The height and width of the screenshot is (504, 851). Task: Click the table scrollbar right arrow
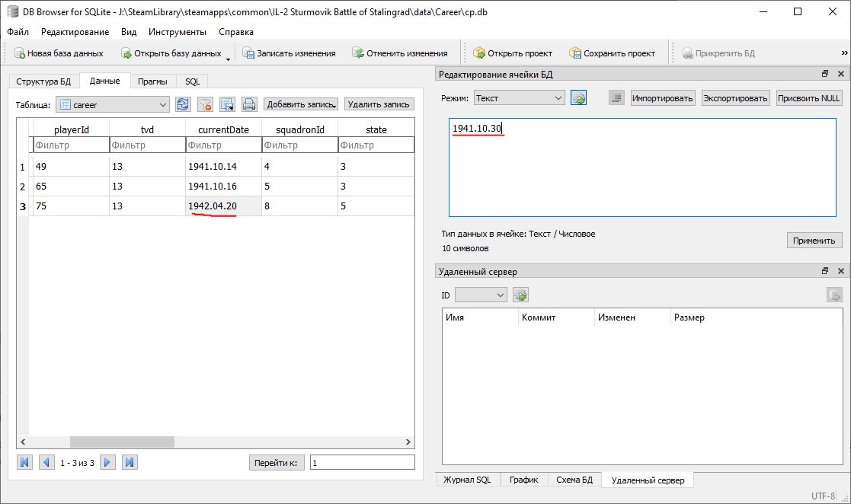click(x=408, y=442)
